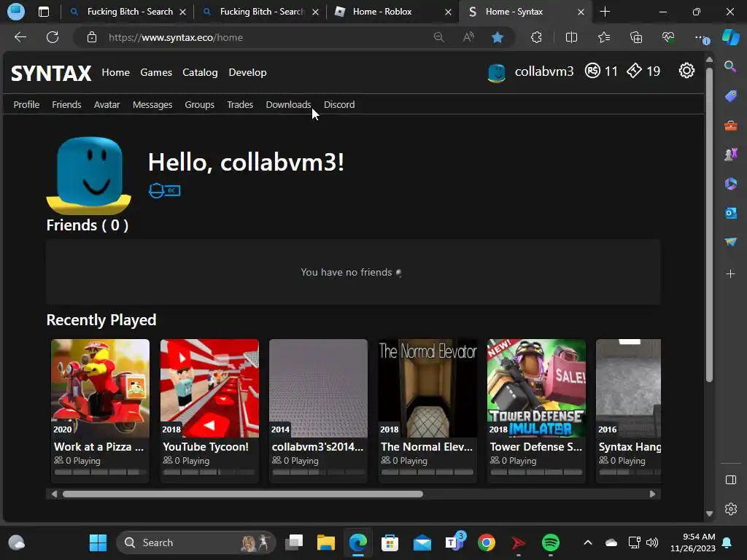Click the SYNTAX logo

click(51, 74)
